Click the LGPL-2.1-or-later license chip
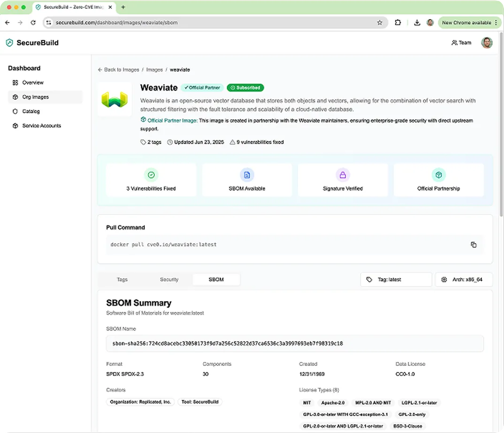The height and width of the screenshot is (433, 504). coord(419,402)
